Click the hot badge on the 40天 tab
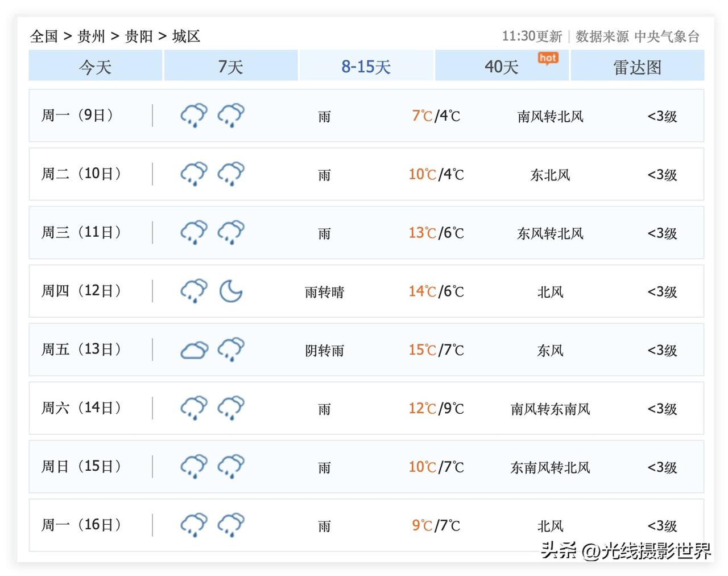This screenshot has width=728, height=576. [547, 57]
